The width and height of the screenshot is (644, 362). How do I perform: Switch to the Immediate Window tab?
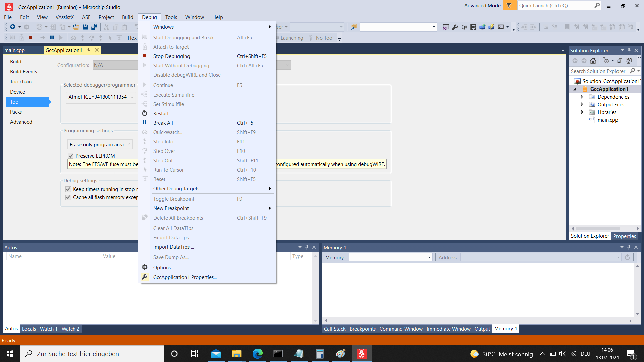click(448, 329)
